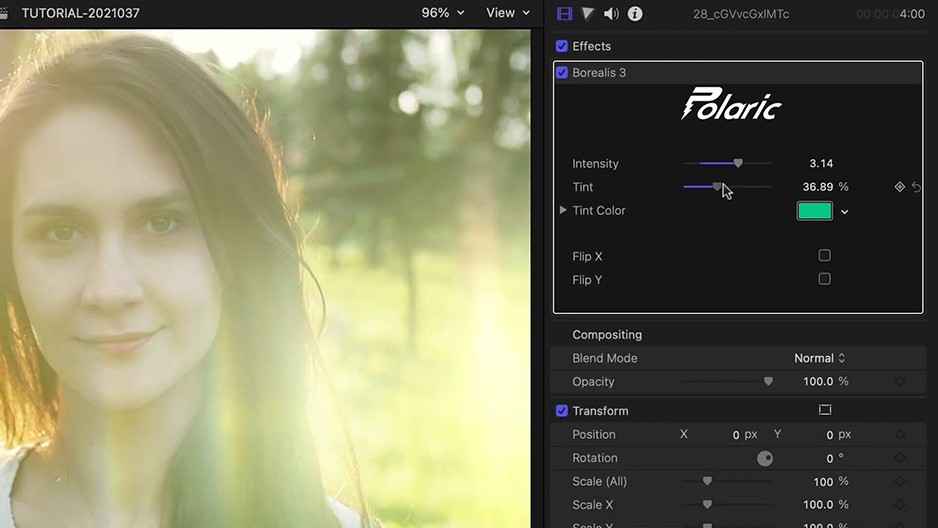Screen dimensions: 938x528
Task: Click the Rotation value 0 field
Action: point(829,458)
